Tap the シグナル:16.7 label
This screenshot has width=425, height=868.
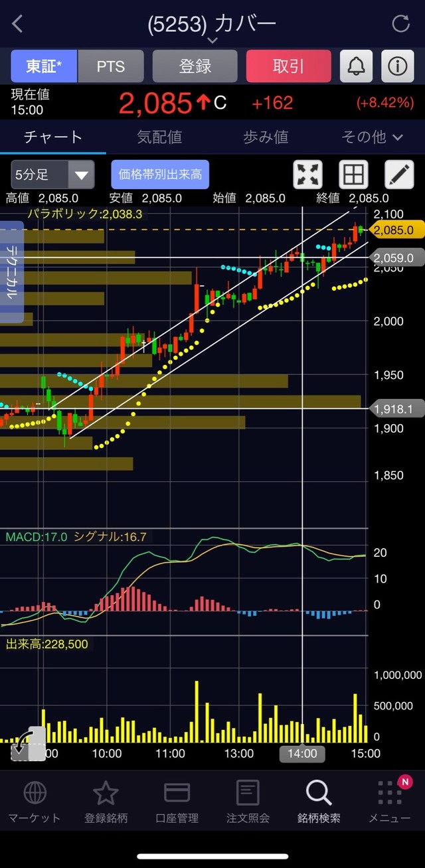pos(110,536)
